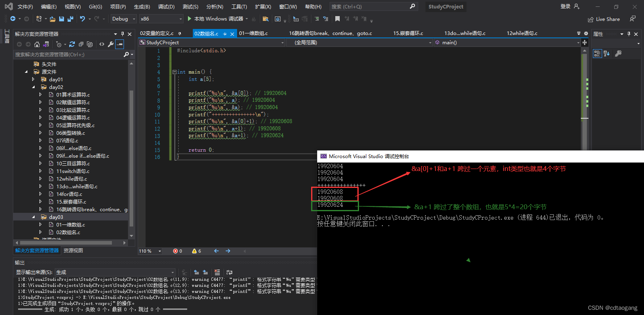Click the comment selected lines icon
The image size is (644, 315).
click(x=317, y=19)
